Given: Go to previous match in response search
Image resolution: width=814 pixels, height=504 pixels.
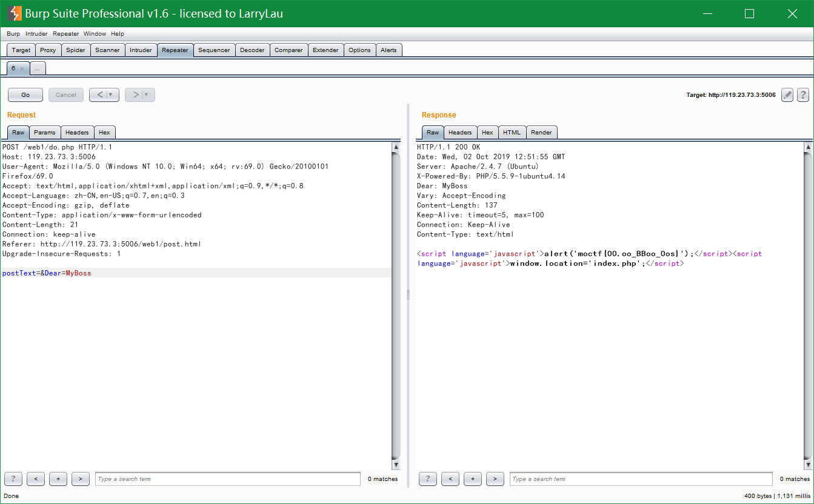Looking at the screenshot, I should click(450, 479).
